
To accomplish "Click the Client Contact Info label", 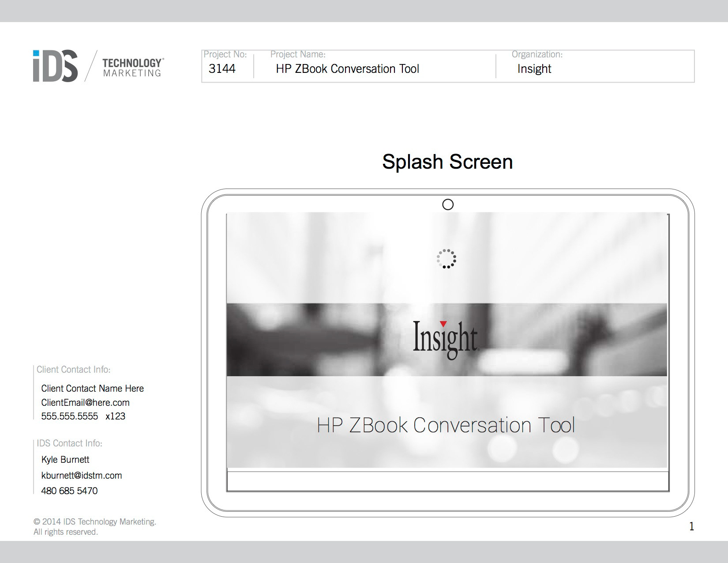I will point(74,370).
